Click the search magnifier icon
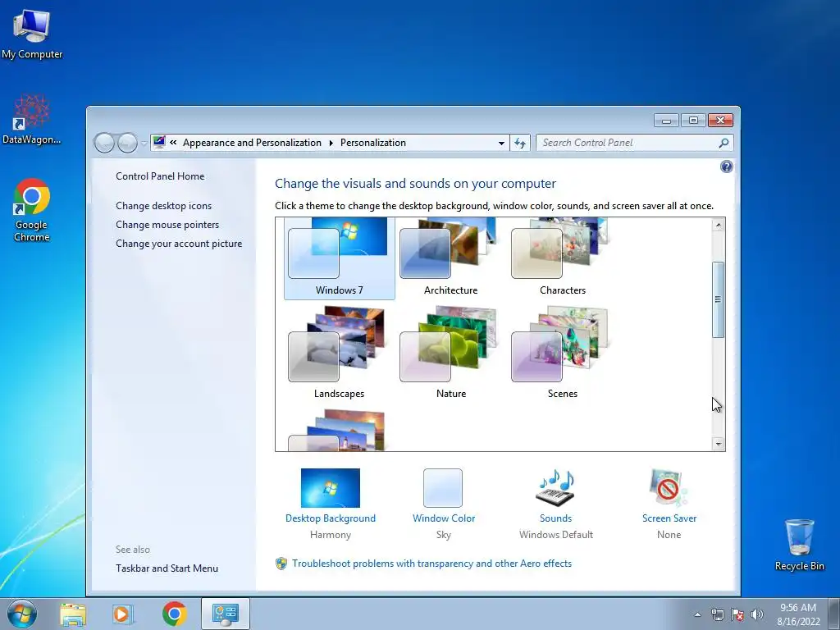840x630 pixels. (724, 143)
